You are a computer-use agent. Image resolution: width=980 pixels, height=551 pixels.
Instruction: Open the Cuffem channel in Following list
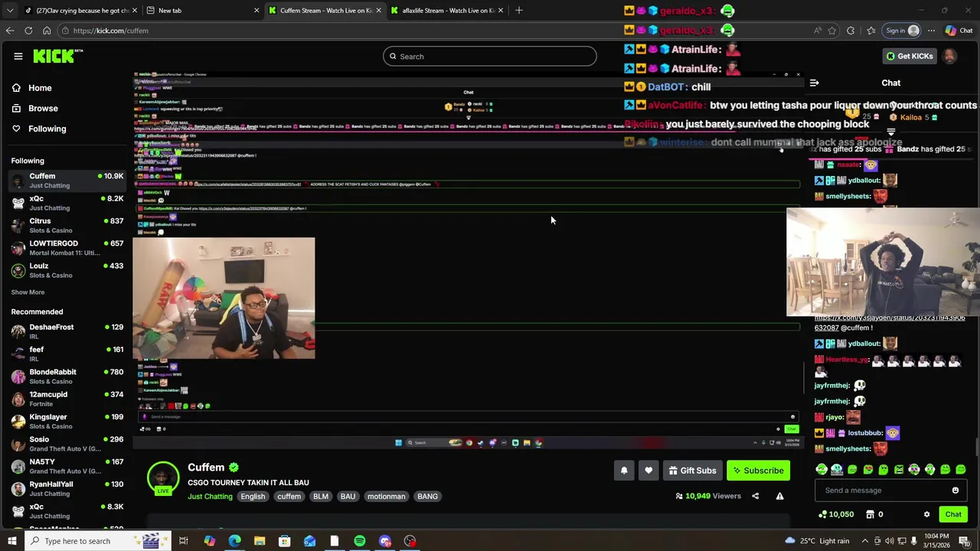pos(67,180)
